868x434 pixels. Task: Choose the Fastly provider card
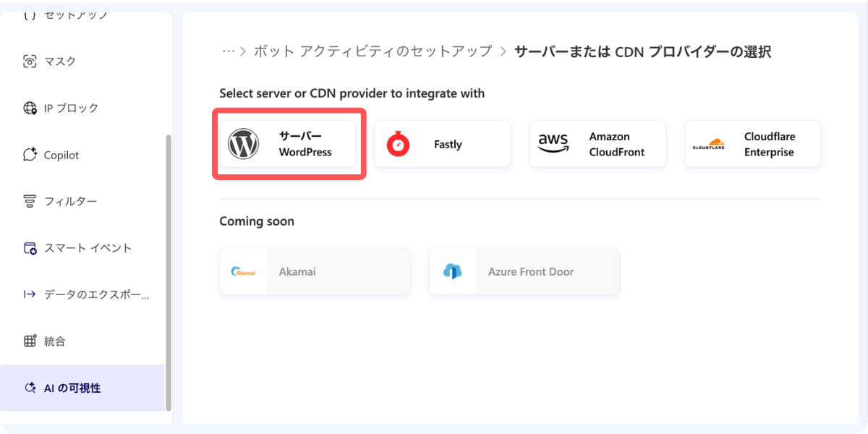pos(443,144)
